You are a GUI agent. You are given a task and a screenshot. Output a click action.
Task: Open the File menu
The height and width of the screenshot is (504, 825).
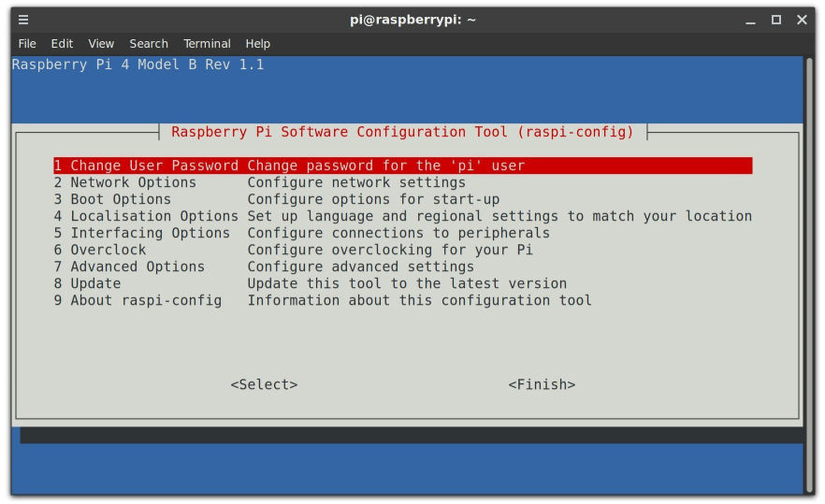point(27,43)
